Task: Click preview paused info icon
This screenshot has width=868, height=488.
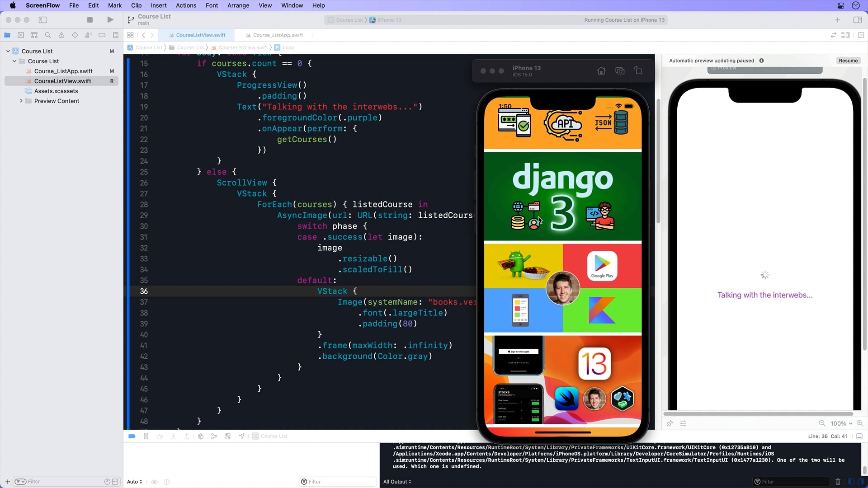Action: [761, 61]
